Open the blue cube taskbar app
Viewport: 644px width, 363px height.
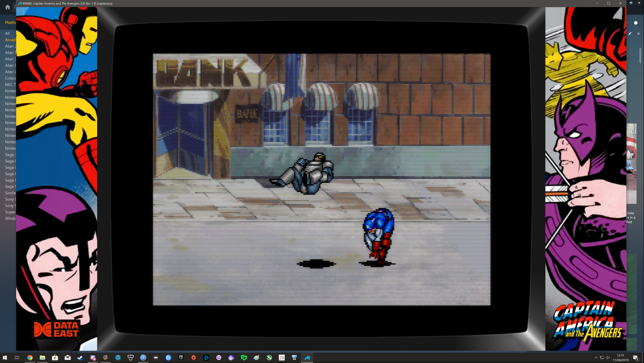coord(118,357)
